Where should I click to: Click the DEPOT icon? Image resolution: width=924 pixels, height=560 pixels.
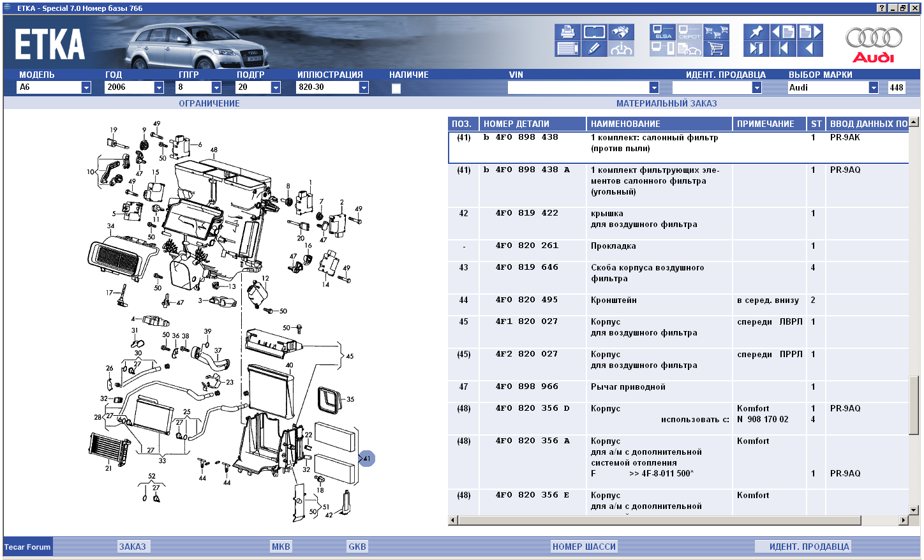point(690,32)
